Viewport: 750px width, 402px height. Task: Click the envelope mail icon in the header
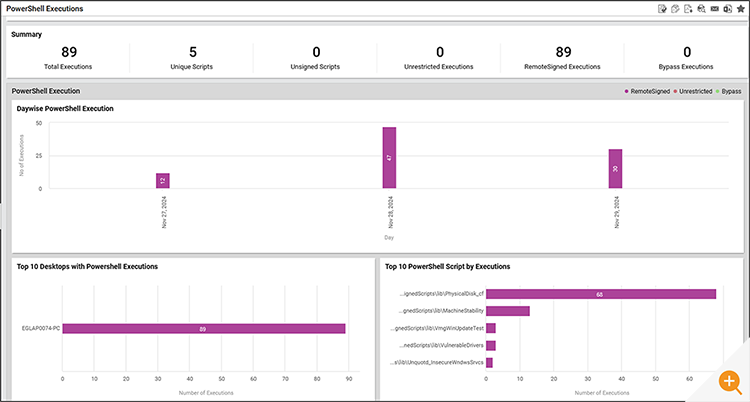point(715,9)
